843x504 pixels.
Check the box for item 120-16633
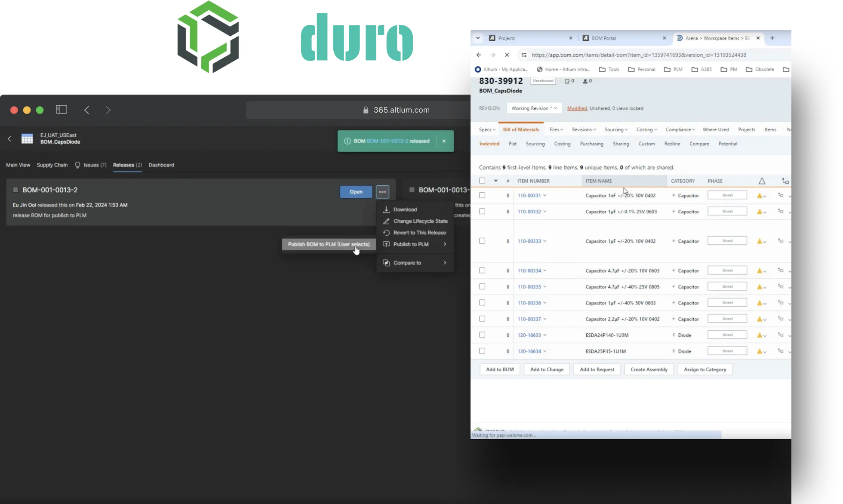482,335
